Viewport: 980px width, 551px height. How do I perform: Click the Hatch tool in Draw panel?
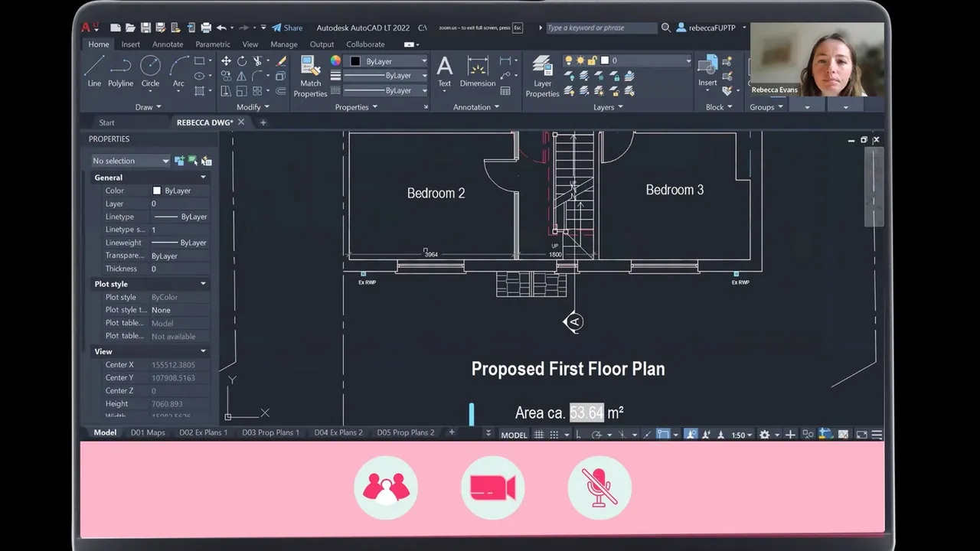point(200,90)
